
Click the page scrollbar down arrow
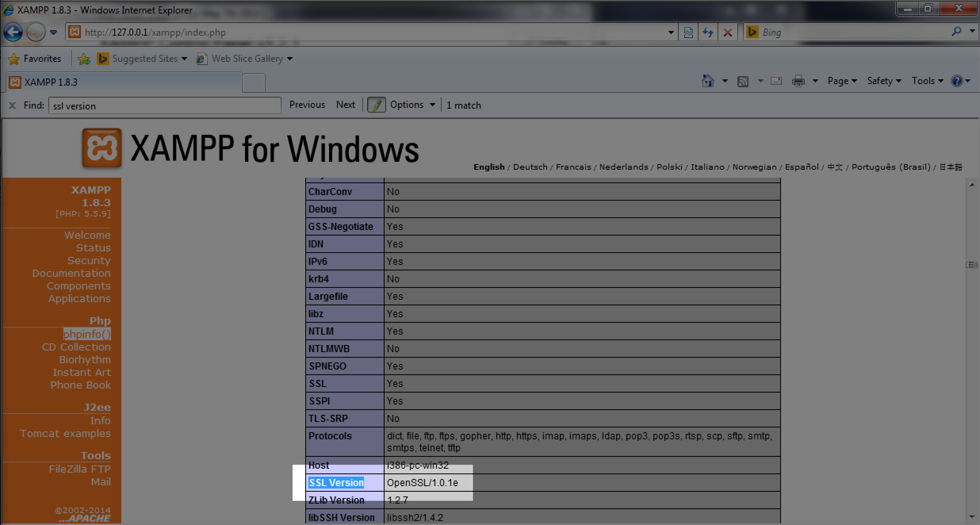972,517
